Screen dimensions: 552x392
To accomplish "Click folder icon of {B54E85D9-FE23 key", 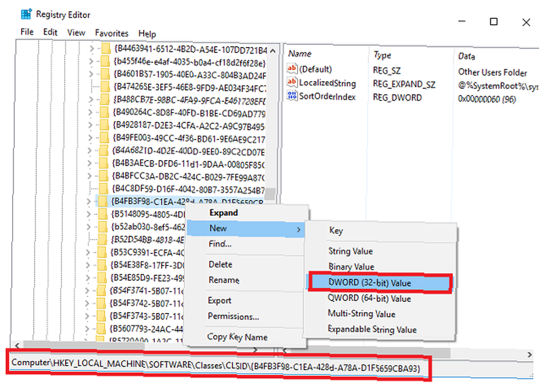I will 102,278.
